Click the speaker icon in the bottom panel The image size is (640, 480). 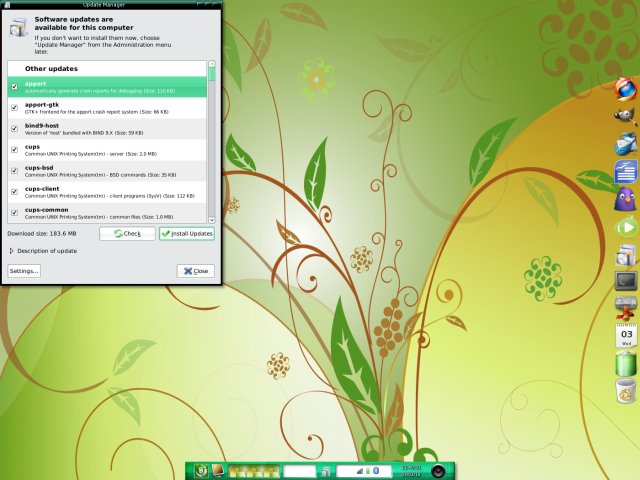click(x=438, y=470)
